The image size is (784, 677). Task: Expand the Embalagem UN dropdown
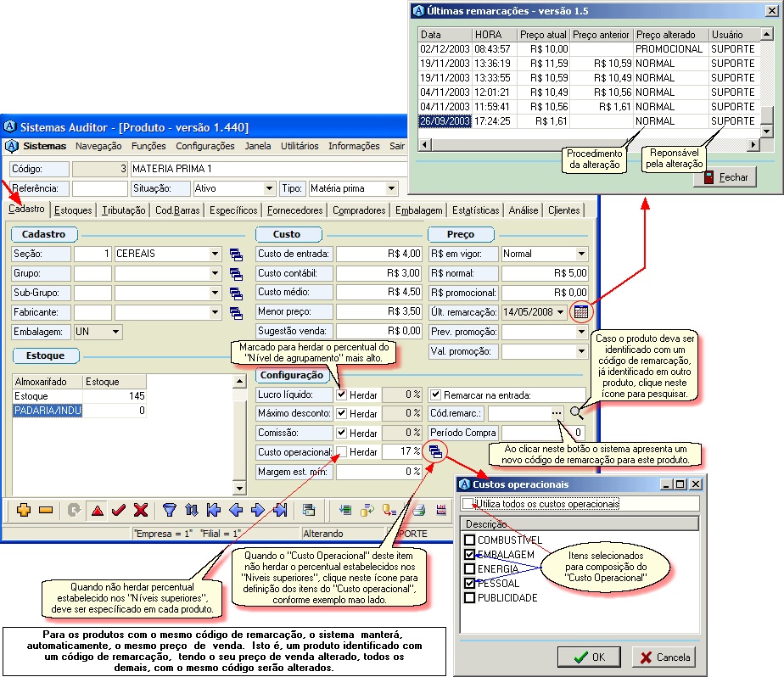tap(115, 332)
